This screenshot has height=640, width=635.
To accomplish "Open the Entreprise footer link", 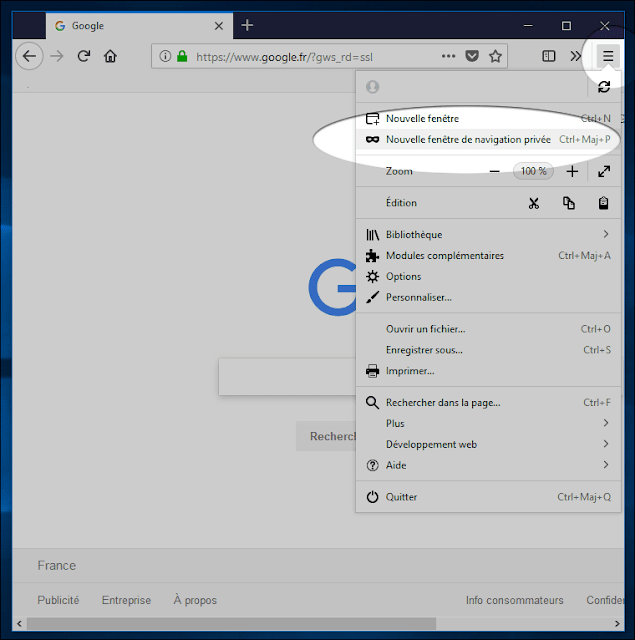I will click(126, 600).
